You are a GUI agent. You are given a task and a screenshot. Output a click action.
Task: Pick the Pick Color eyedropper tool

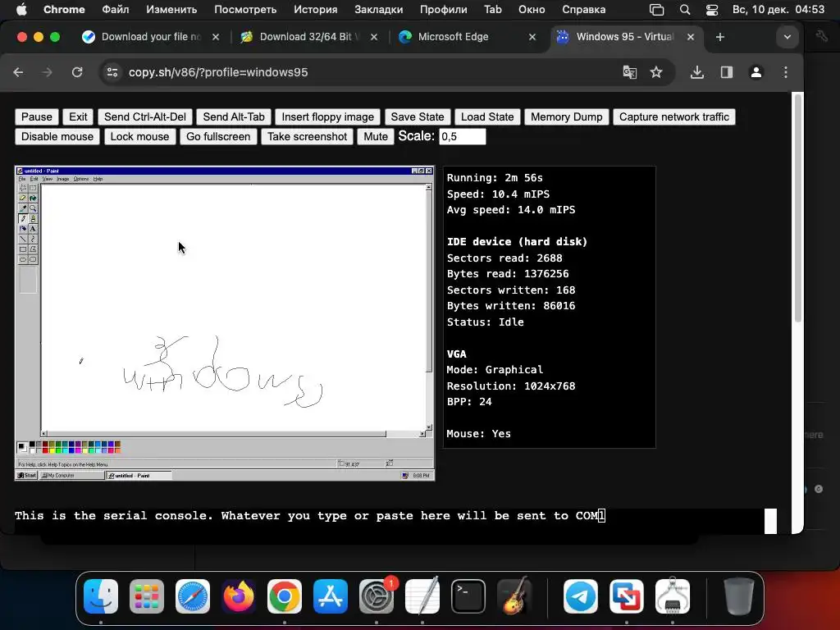click(x=22, y=208)
